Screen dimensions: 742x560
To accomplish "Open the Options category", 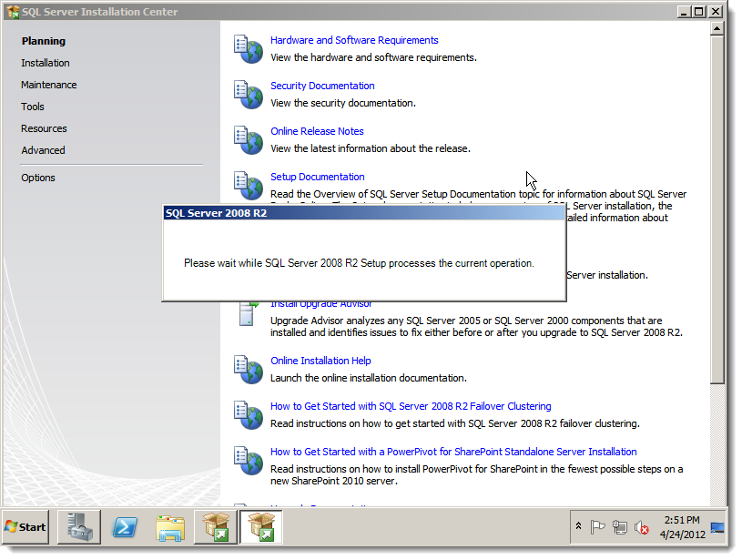I will coord(38,178).
